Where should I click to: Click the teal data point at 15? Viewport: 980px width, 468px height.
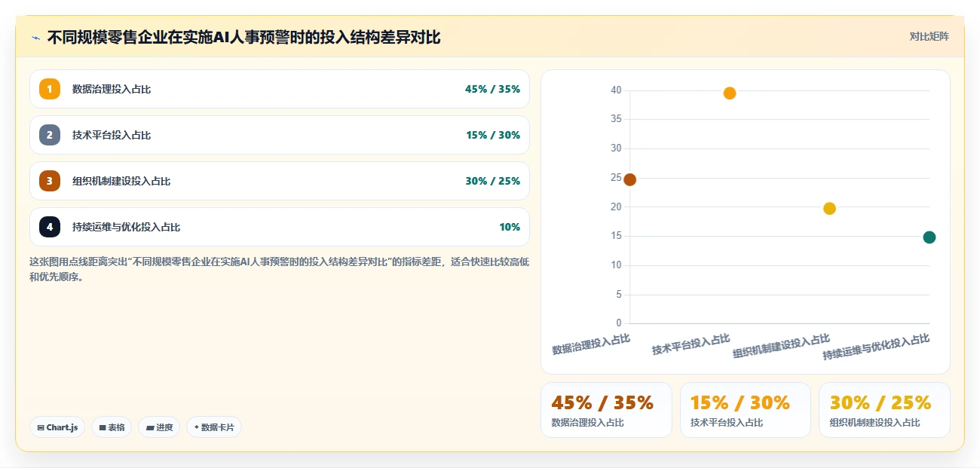[929, 237]
